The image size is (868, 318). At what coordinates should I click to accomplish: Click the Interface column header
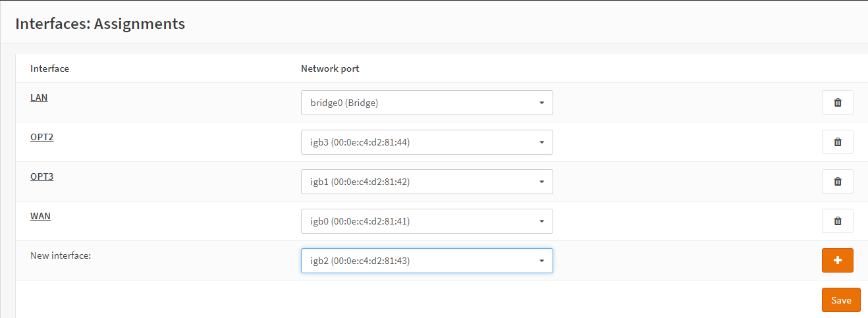point(49,68)
